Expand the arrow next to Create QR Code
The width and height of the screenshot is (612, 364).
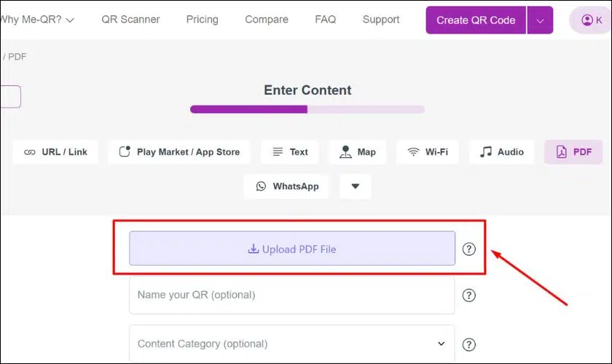pyautogui.click(x=540, y=20)
